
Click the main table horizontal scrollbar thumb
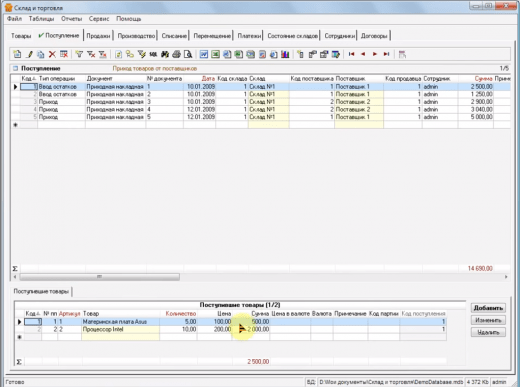click(99, 277)
